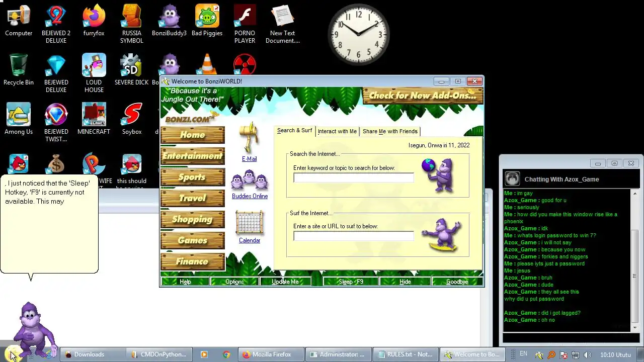Open the Calendar grid icon in BonziWORLD
This screenshot has height=362, width=644.
(x=249, y=223)
